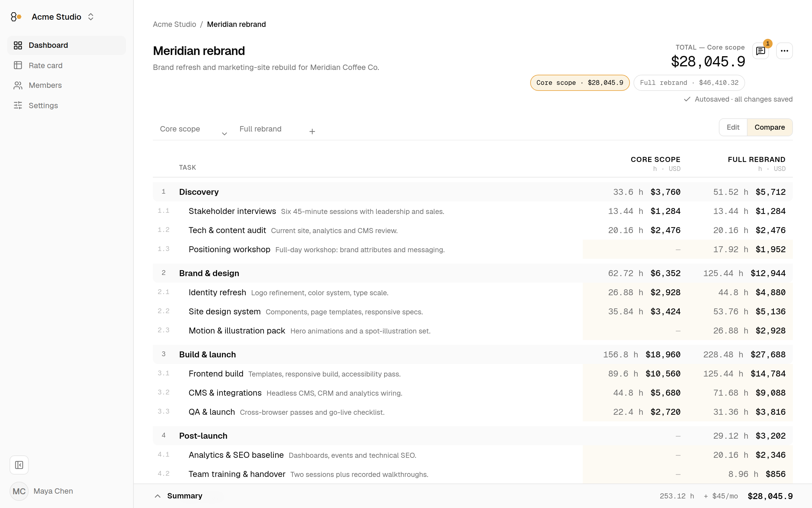The height and width of the screenshot is (508, 812).
Task: Switch to the Core scope tab
Action: pyautogui.click(x=180, y=129)
